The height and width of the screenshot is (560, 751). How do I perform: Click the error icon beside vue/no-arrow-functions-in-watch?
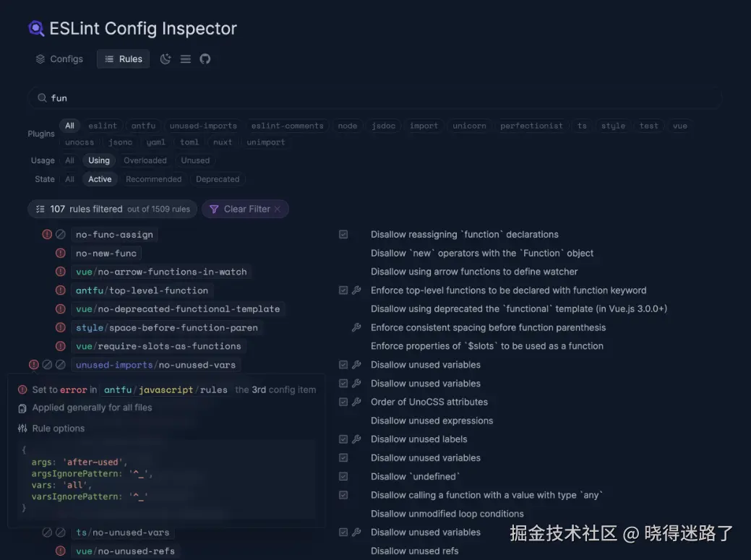[60, 272]
